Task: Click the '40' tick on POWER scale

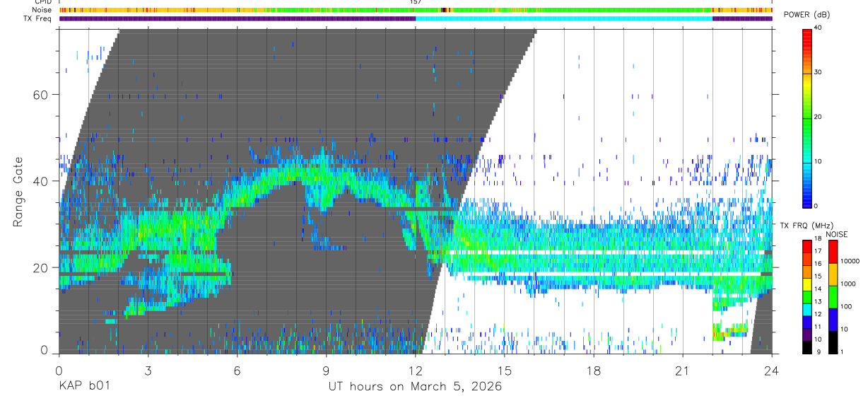Action: [x=819, y=28]
